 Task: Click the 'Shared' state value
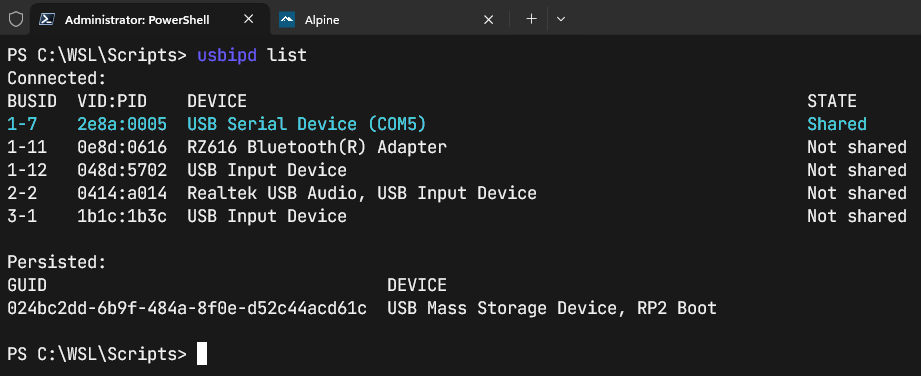[x=837, y=124]
